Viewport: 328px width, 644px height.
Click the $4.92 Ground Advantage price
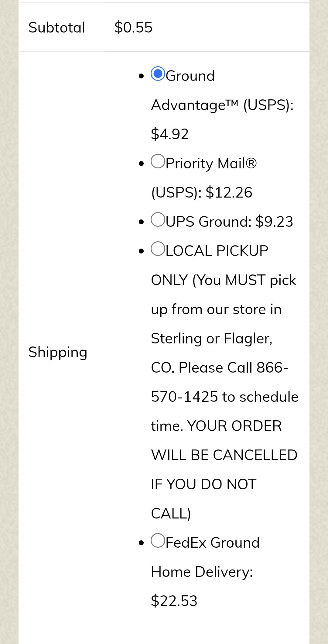[170, 134]
